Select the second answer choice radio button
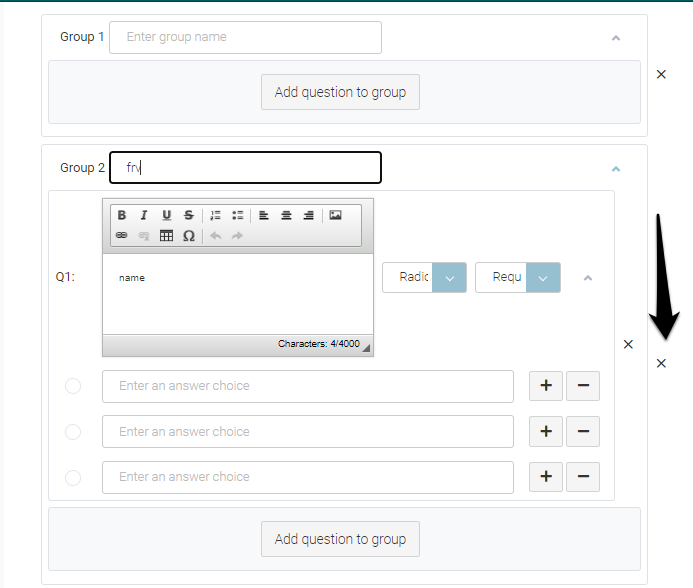The image size is (693, 588). 73,432
